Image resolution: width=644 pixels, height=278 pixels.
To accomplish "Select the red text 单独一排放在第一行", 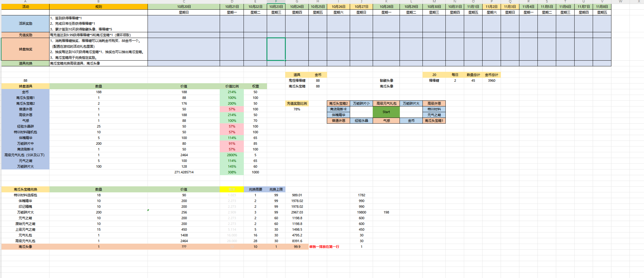I will pyautogui.click(x=324, y=247).
